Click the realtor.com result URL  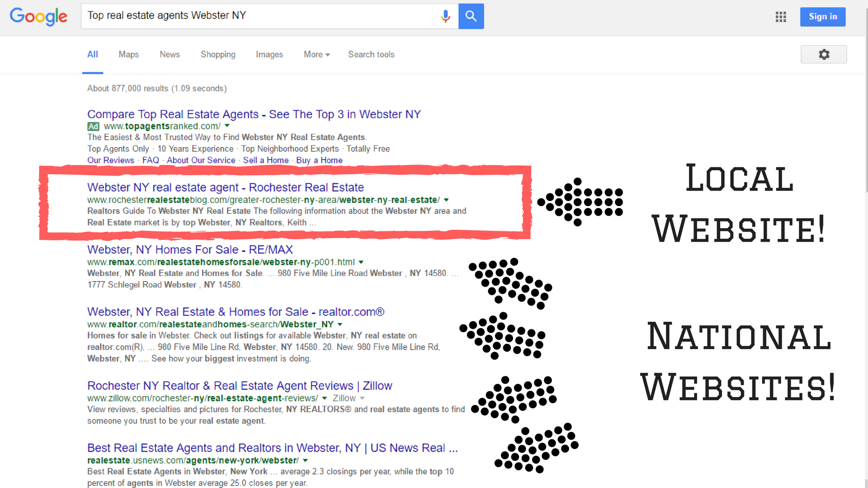(210, 324)
